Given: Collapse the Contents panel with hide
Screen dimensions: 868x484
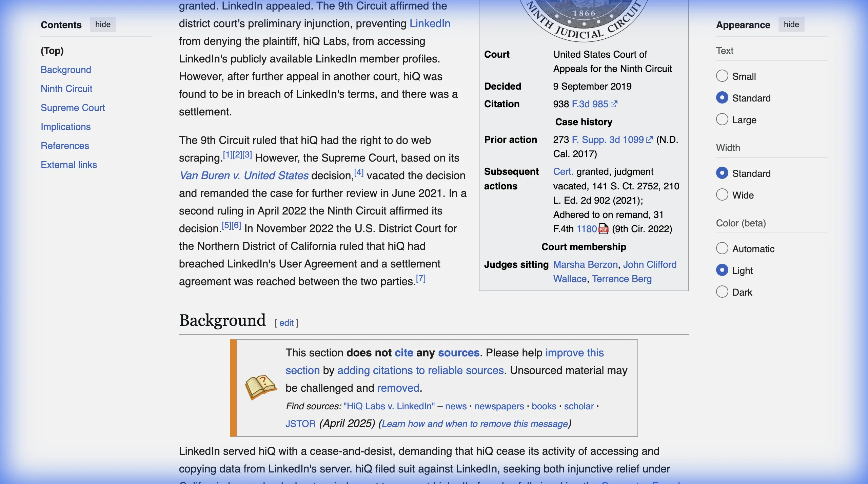Looking at the screenshot, I should (x=102, y=24).
